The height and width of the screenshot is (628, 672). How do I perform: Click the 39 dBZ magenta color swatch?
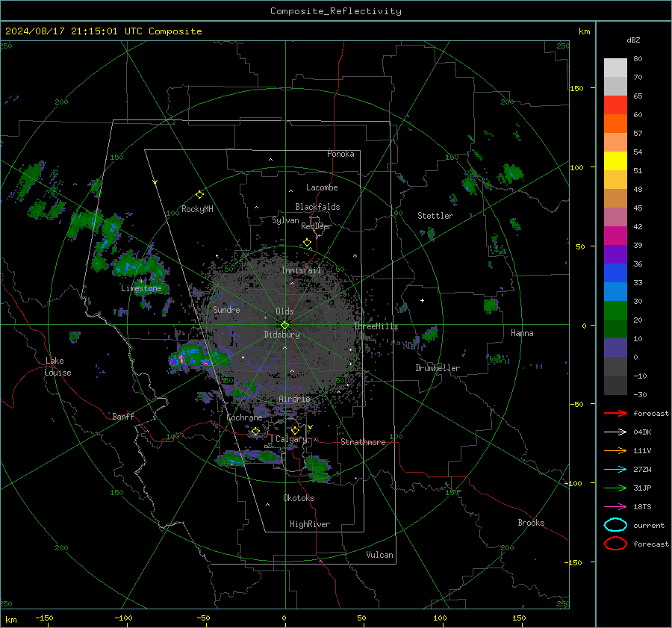tap(615, 235)
